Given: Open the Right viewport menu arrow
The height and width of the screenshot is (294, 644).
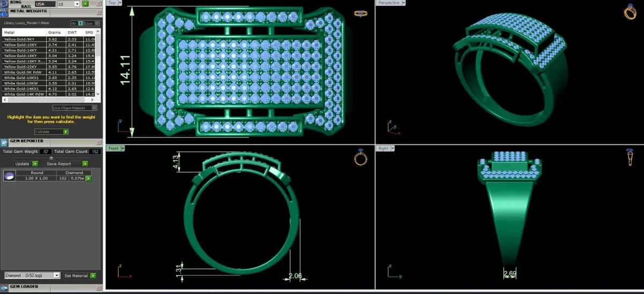Looking at the screenshot, I should tap(392, 148).
